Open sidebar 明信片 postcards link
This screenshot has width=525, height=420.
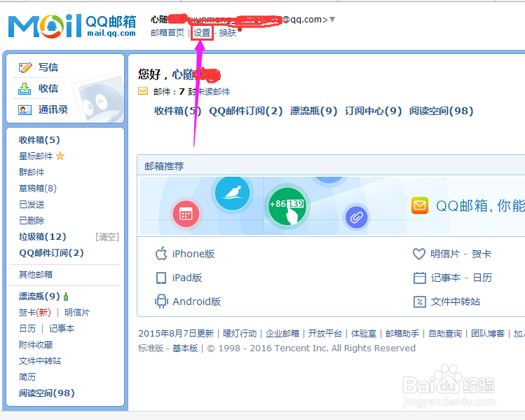coord(77,313)
